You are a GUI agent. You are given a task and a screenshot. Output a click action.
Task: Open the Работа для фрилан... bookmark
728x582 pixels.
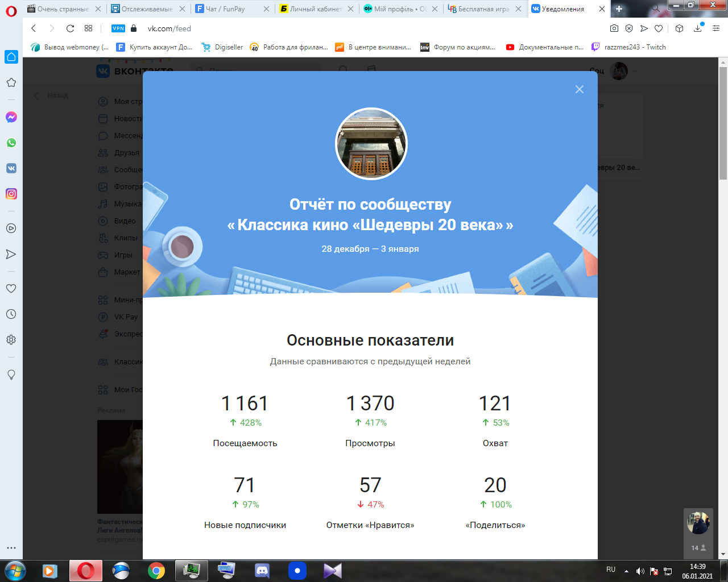click(289, 47)
